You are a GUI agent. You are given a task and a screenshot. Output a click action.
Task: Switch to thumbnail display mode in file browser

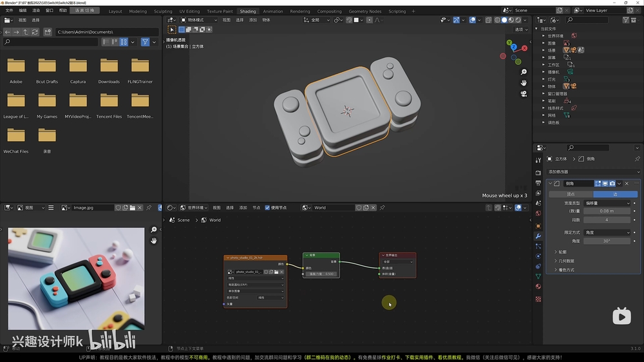[x=124, y=42]
